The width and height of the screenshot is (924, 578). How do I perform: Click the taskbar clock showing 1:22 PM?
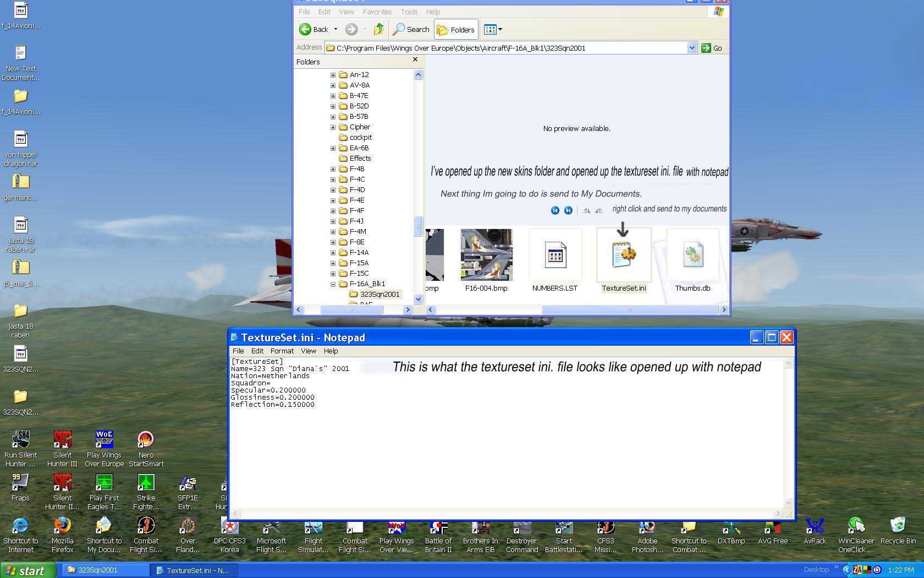900,570
